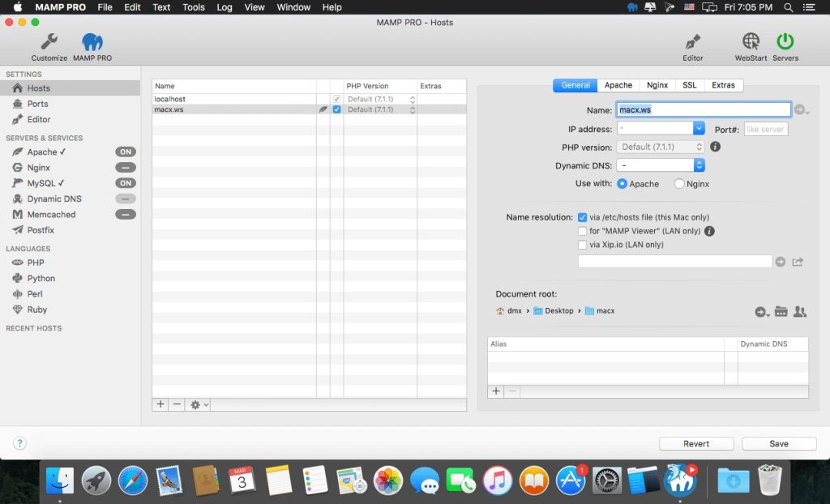830x504 pixels.
Task: Enable the via Xip.io checkbox
Action: [582, 245]
